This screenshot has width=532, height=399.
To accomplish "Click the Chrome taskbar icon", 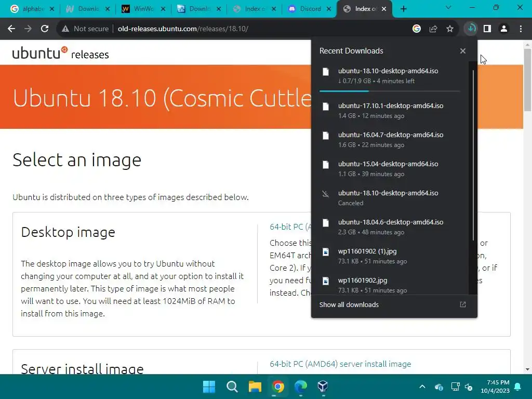I will (278, 387).
